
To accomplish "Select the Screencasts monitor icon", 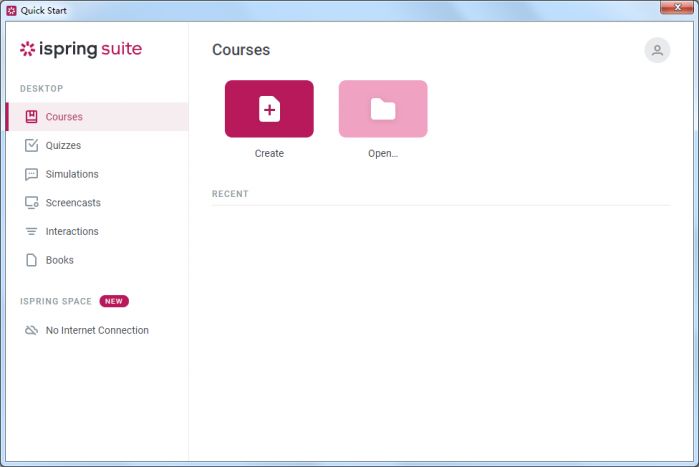I will coord(31,203).
